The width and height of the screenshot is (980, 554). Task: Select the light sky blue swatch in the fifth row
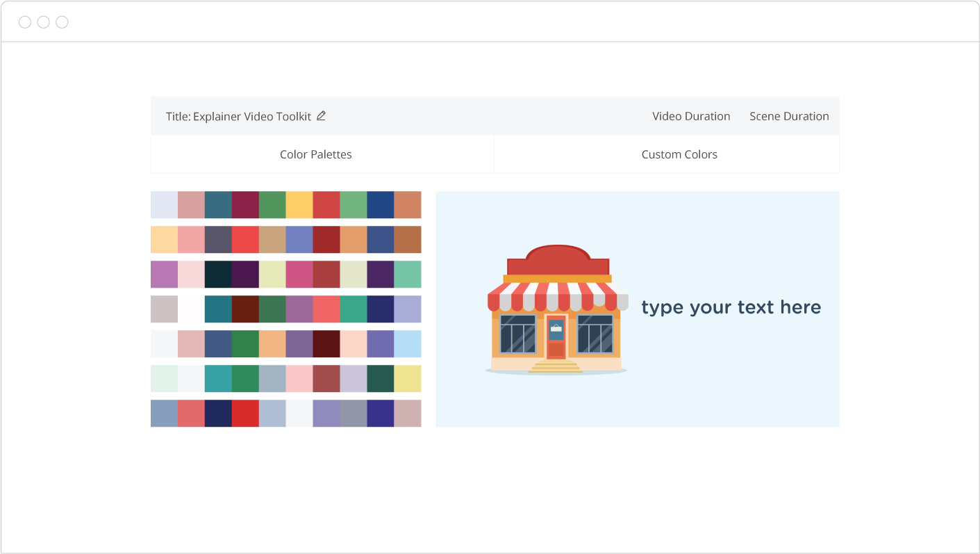(x=408, y=343)
